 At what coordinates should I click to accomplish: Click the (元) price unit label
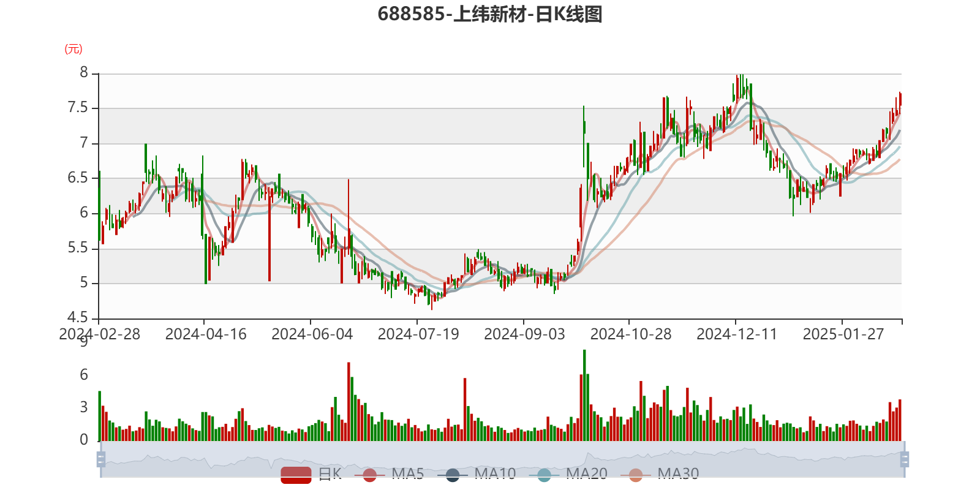[x=73, y=49]
